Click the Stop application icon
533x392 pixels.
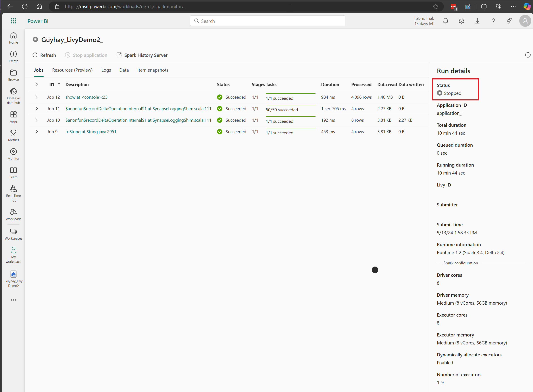point(68,55)
